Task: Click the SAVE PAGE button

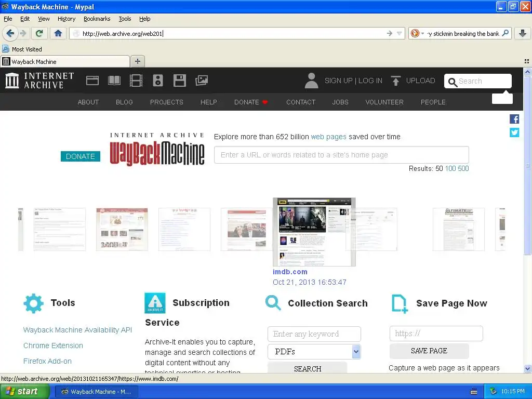Action: [429, 351]
